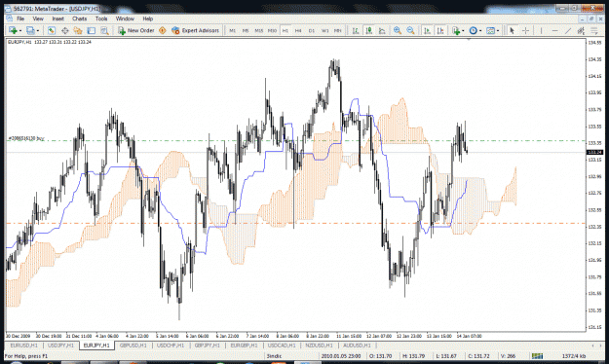Open the New Chart icon

pyautogui.click(x=13, y=30)
